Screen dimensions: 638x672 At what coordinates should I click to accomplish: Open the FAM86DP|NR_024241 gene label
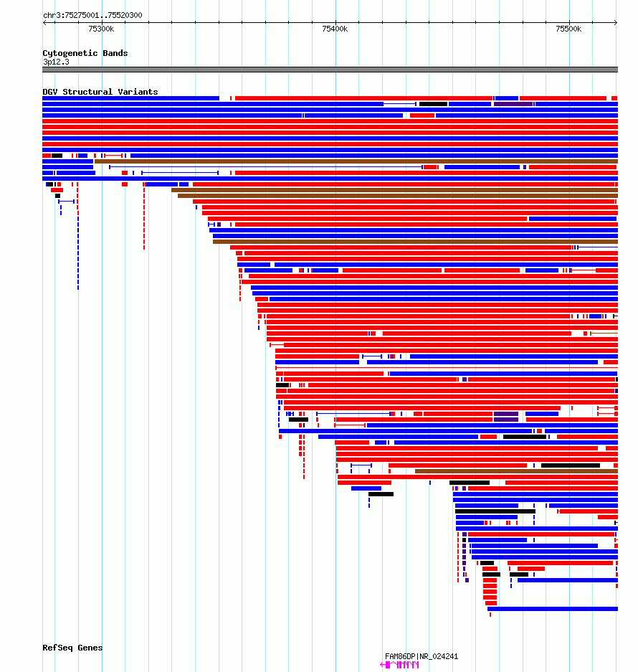[422, 656]
